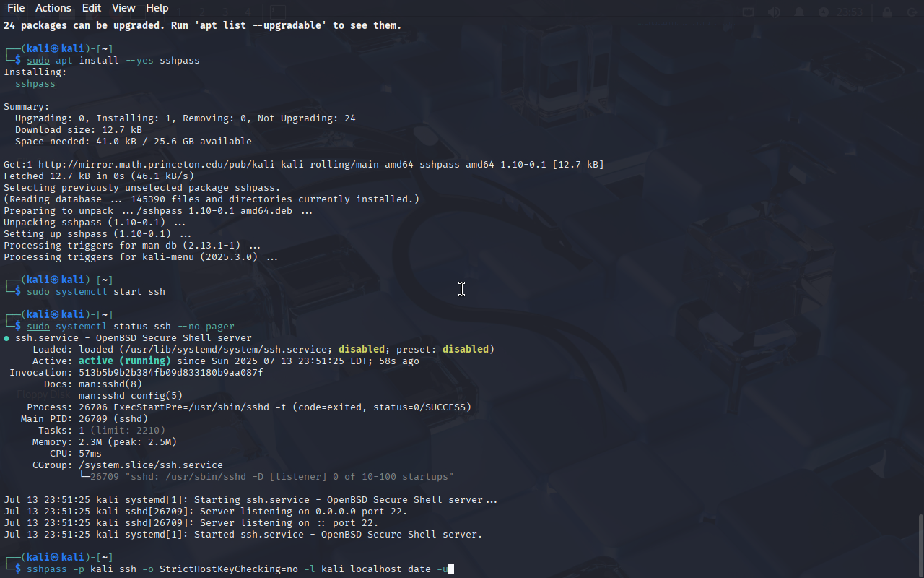The width and height of the screenshot is (924, 578).
Task: Click the 'sudo systemctl start ssh' command line
Action: click(x=96, y=292)
